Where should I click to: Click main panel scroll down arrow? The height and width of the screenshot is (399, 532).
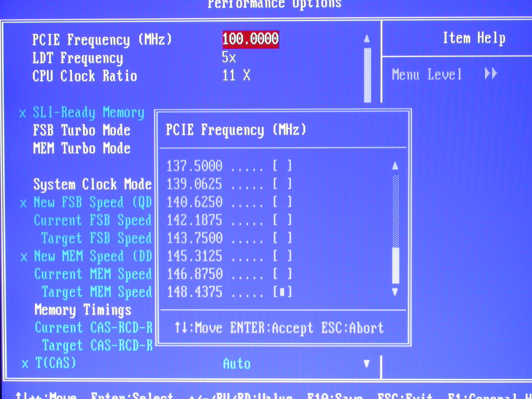tap(366, 364)
